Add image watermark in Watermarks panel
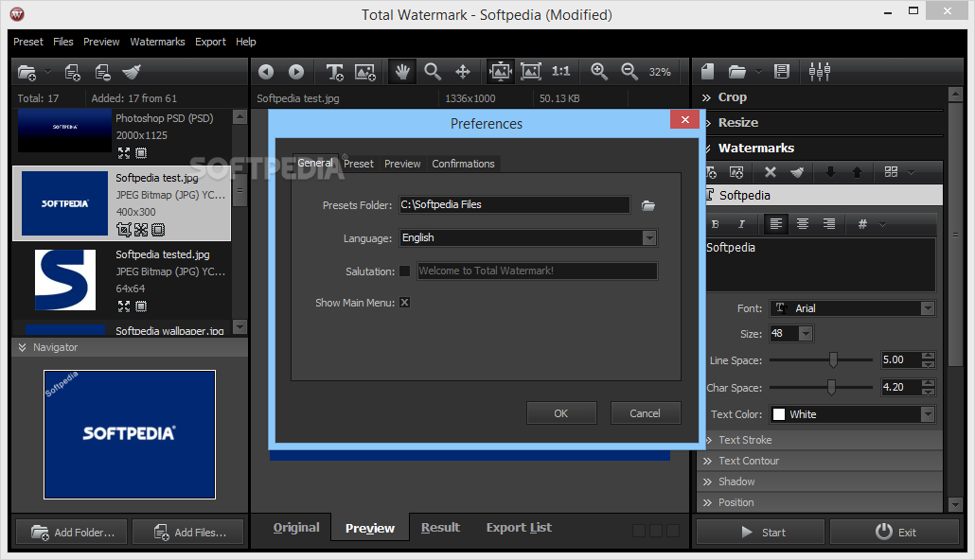Viewport: 975px width, 560px height. tap(736, 172)
